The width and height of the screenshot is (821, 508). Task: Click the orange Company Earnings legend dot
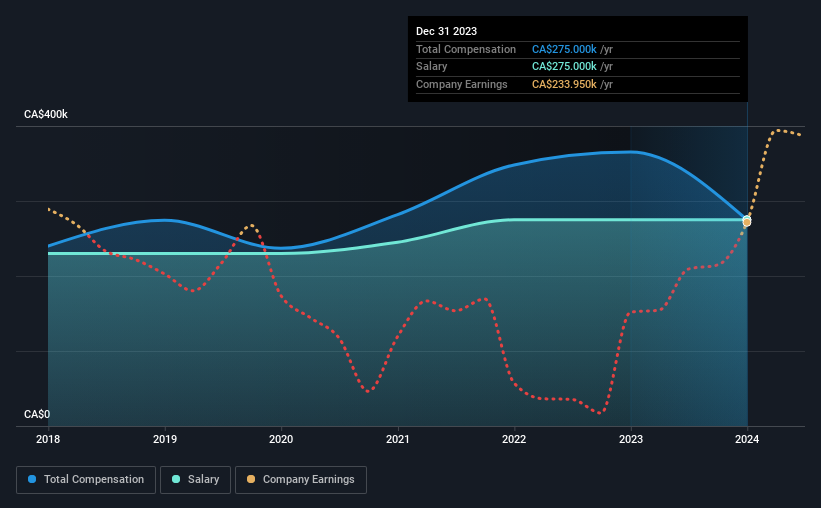point(251,479)
